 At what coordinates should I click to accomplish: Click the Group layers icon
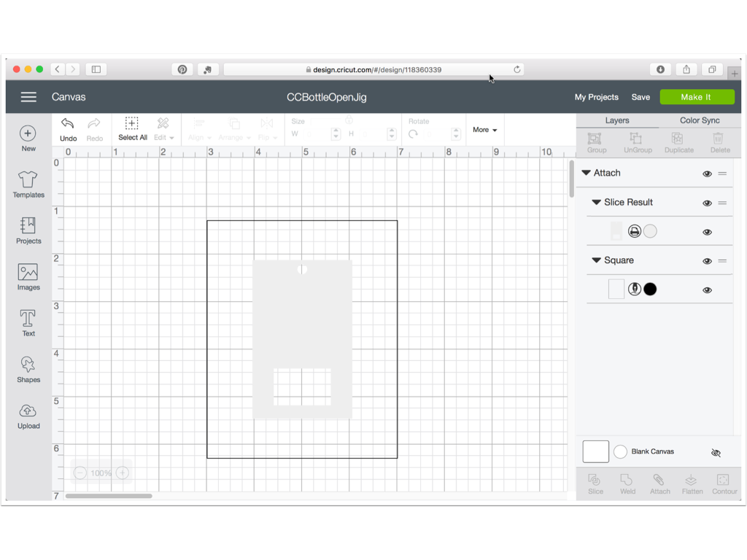click(597, 142)
